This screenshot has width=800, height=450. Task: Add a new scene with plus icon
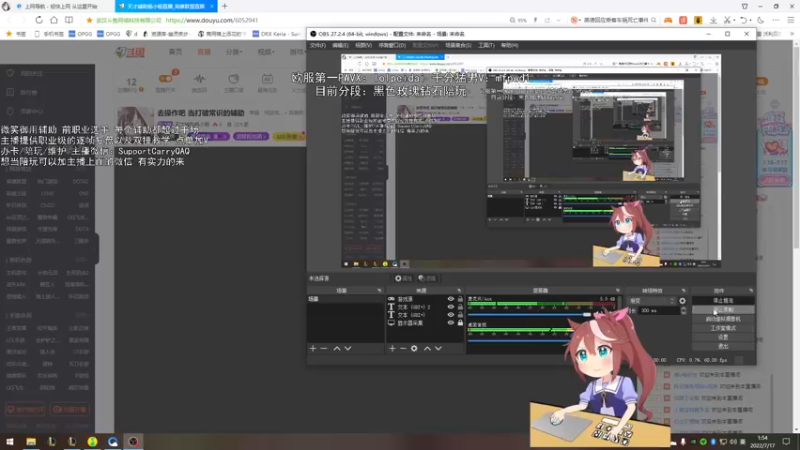pos(313,348)
